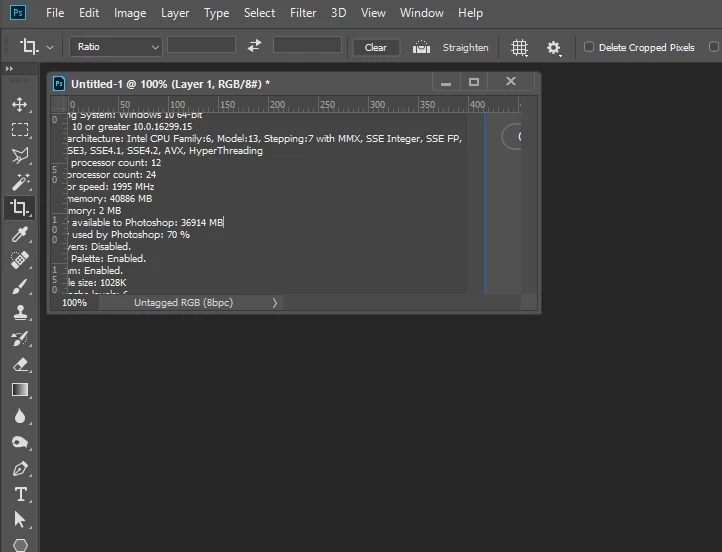
Task: Open the Ratio aspect dropdown
Action: coord(116,46)
